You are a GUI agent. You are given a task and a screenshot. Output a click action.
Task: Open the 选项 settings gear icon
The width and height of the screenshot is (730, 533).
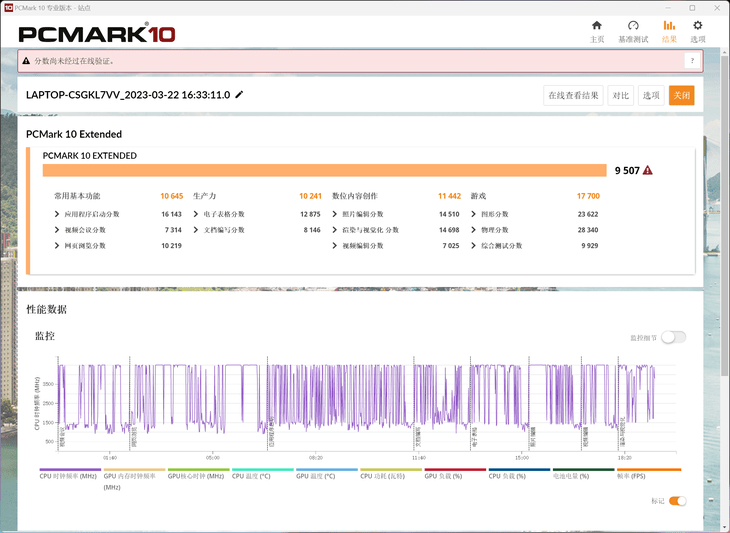pos(698,25)
